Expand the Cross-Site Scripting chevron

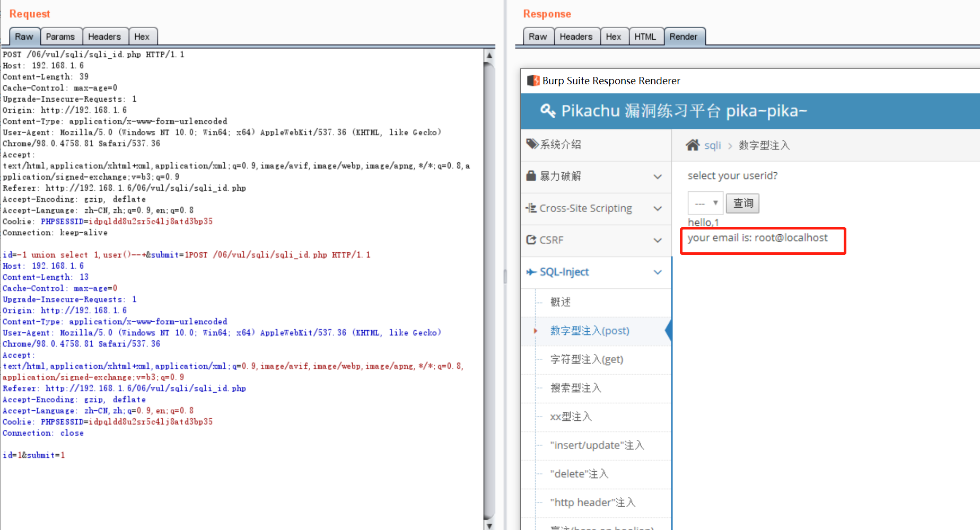658,208
